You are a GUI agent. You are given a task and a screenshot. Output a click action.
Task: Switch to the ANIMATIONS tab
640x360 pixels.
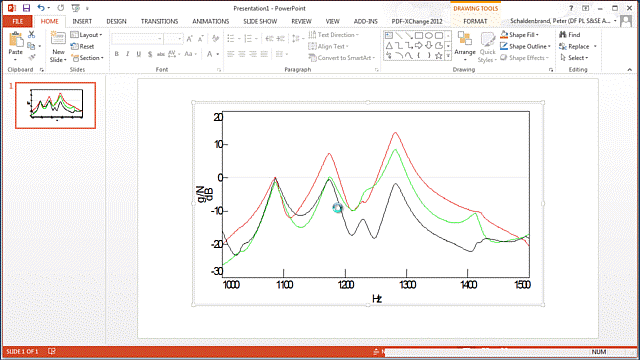click(x=211, y=21)
